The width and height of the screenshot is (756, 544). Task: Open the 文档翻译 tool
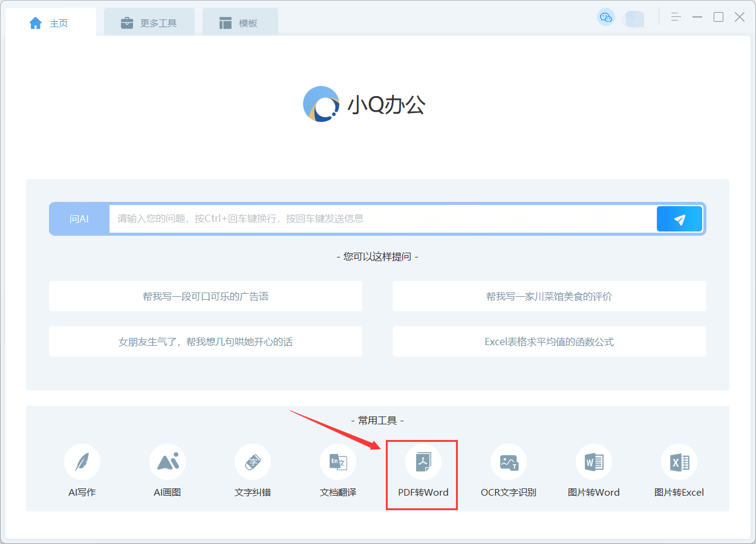point(338,471)
